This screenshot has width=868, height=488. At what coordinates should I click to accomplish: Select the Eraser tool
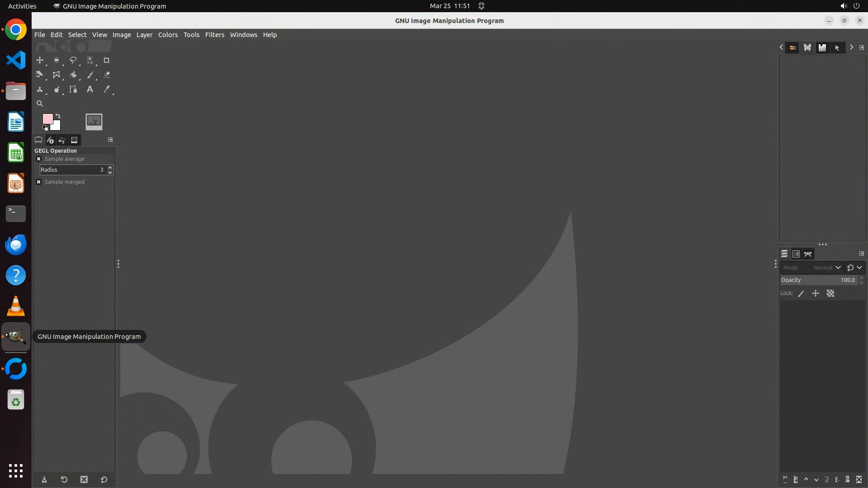coord(107,75)
